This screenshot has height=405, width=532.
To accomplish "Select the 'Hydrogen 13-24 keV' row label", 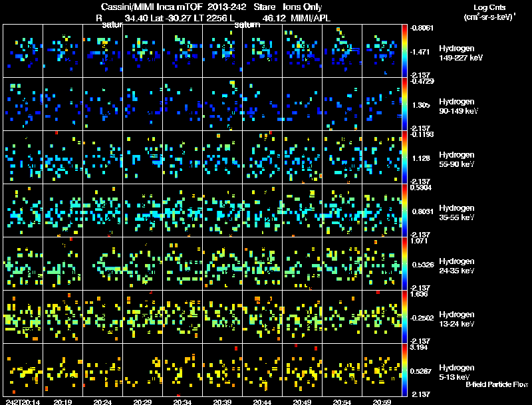I will coord(457,319).
